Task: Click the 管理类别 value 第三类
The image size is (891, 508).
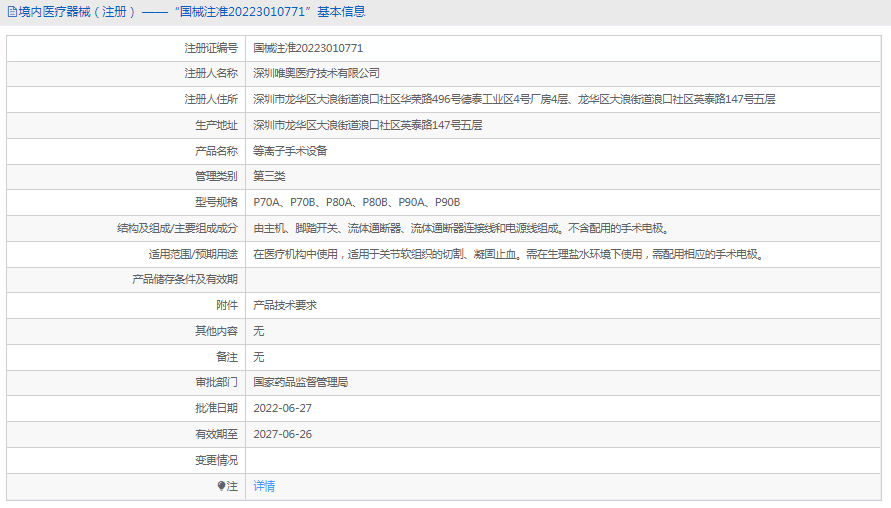Action: [x=269, y=176]
